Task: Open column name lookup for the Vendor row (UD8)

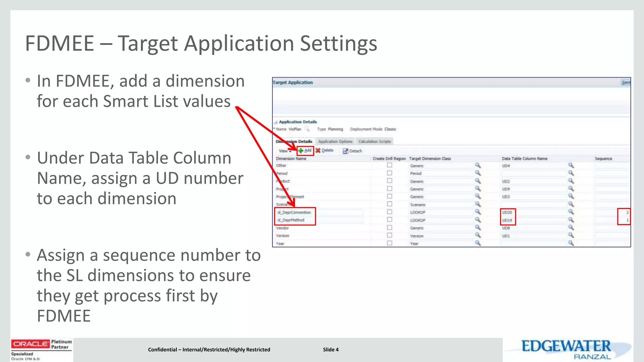Action: click(x=571, y=228)
